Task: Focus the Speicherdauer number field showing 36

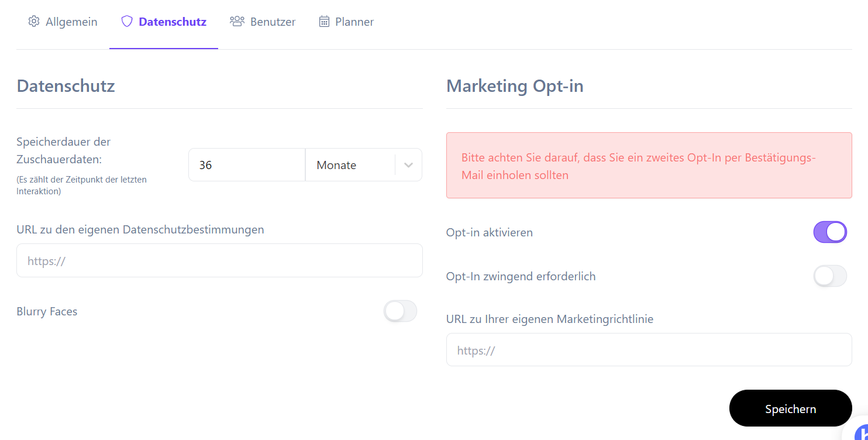Action: pos(247,165)
